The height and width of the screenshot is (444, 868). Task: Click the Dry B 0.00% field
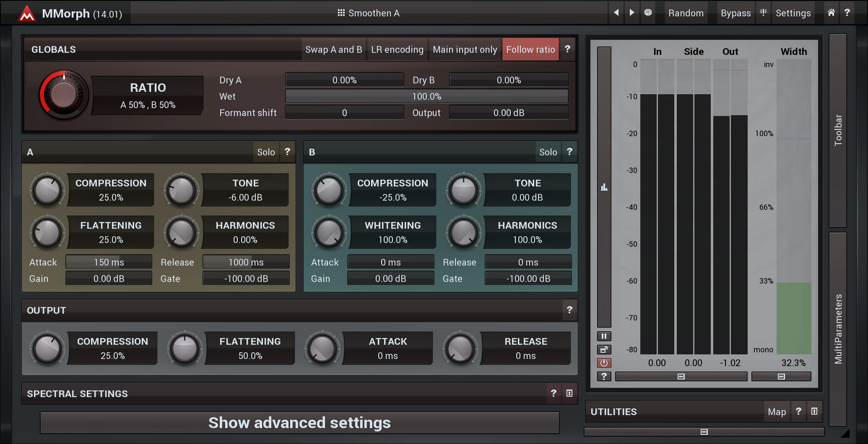pos(509,80)
